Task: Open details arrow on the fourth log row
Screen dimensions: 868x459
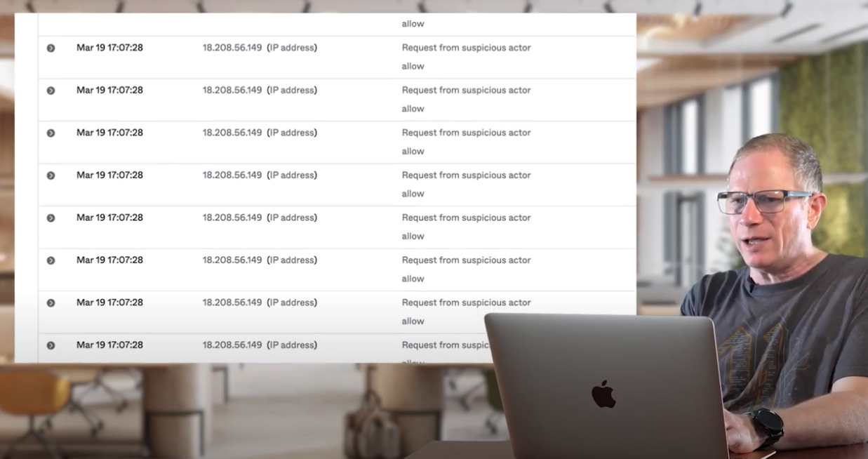Action: pyautogui.click(x=51, y=175)
